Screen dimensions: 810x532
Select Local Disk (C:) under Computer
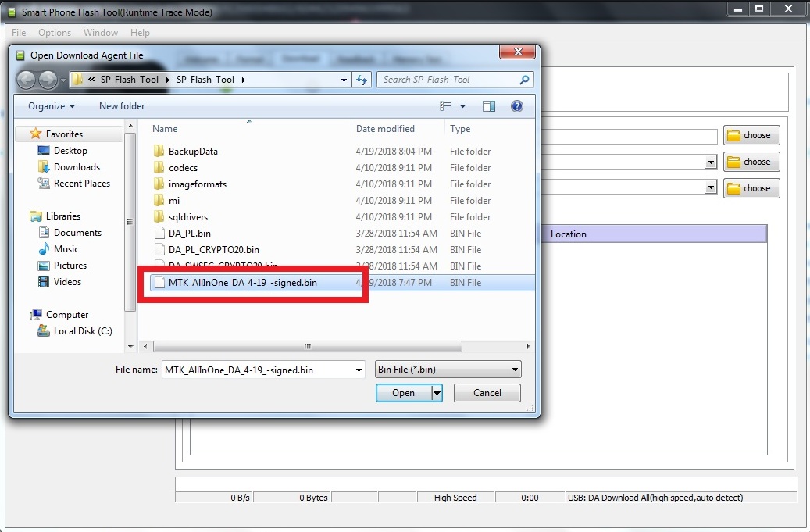tap(82, 330)
